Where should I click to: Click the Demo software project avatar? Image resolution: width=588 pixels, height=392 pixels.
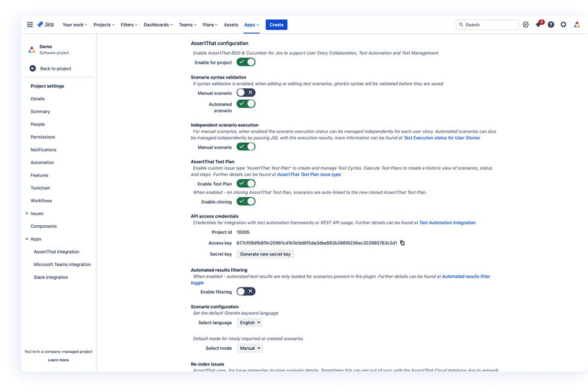tap(31, 50)
